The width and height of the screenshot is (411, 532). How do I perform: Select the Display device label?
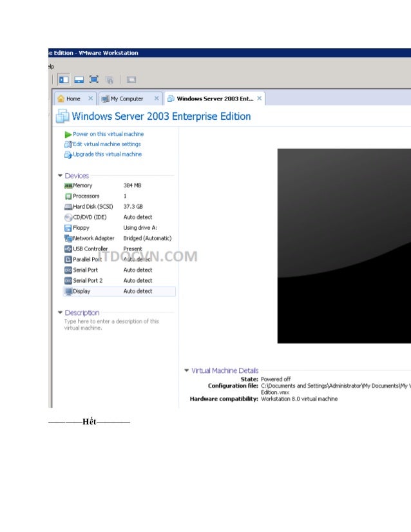[x=81, y=291]
